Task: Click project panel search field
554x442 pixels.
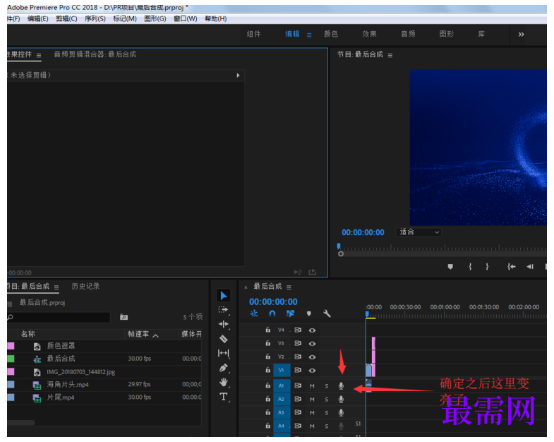Action: [58, 317]
